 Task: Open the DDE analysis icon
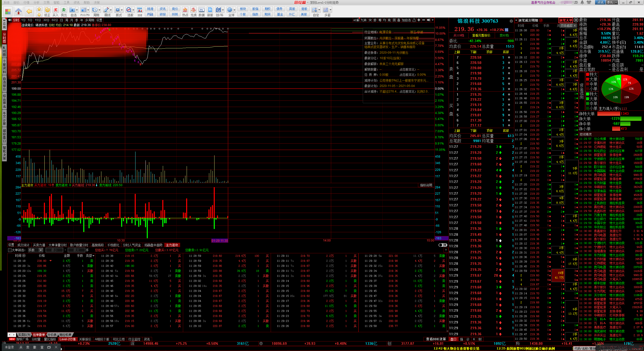tap(140, 10)
